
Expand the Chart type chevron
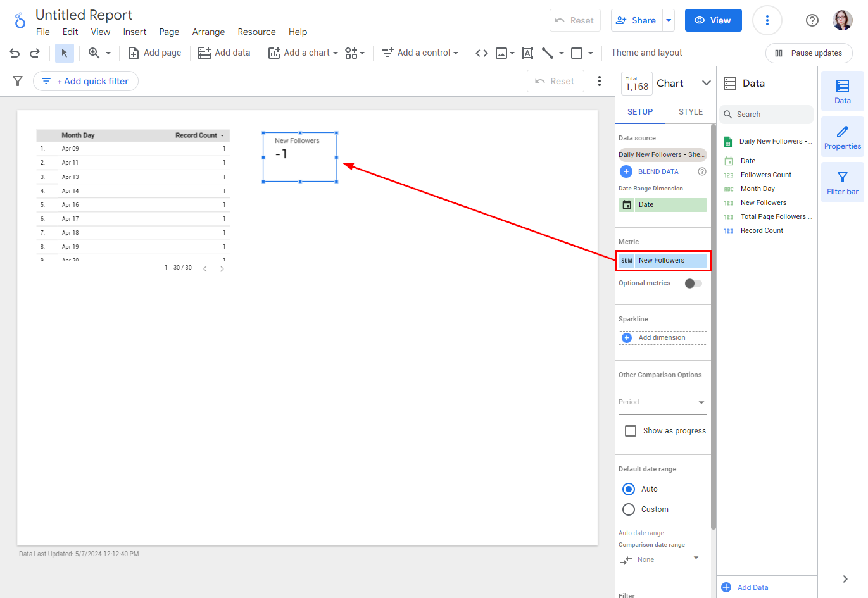[x=706, y=83]
